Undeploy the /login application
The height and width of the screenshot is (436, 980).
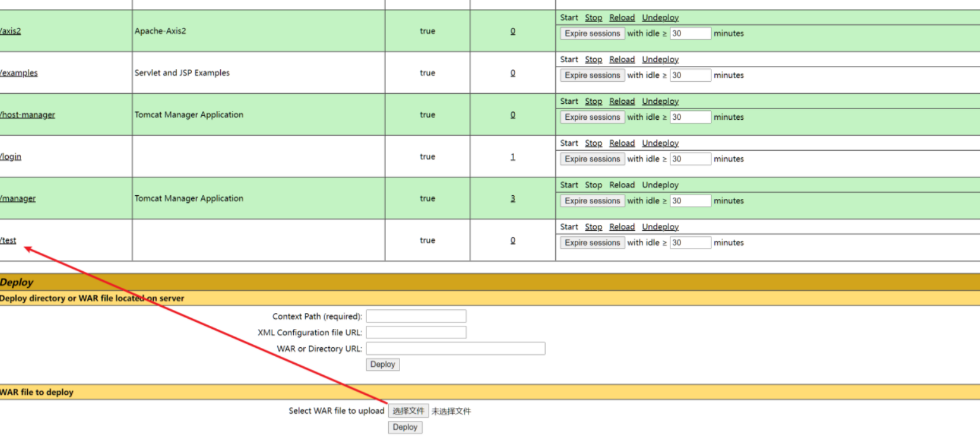(660, 143)
